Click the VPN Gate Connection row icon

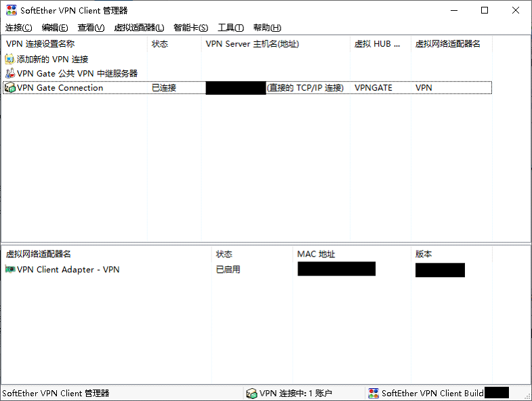(10, 87)
